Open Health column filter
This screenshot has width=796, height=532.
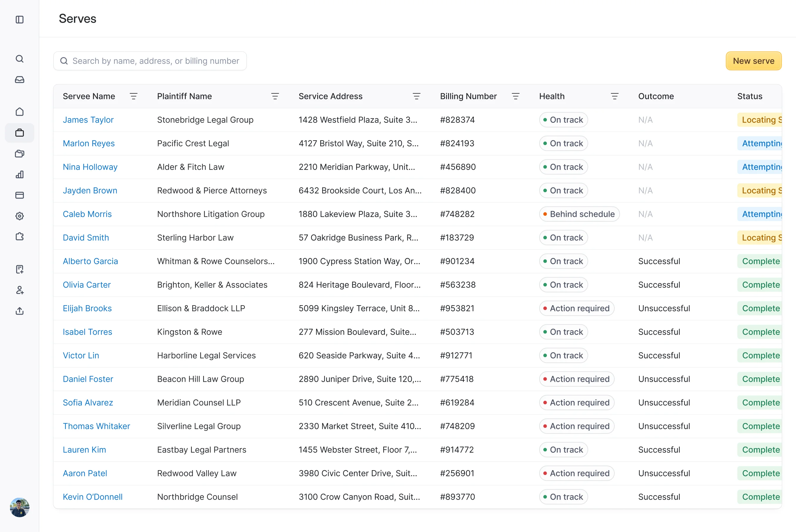[614, 96]
